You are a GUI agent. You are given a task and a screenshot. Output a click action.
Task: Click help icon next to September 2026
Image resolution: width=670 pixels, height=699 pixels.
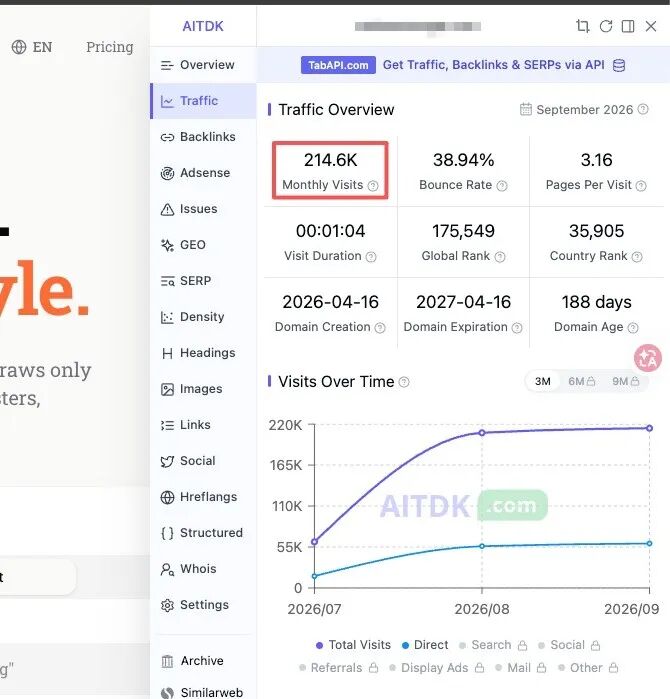coord(643,109)
